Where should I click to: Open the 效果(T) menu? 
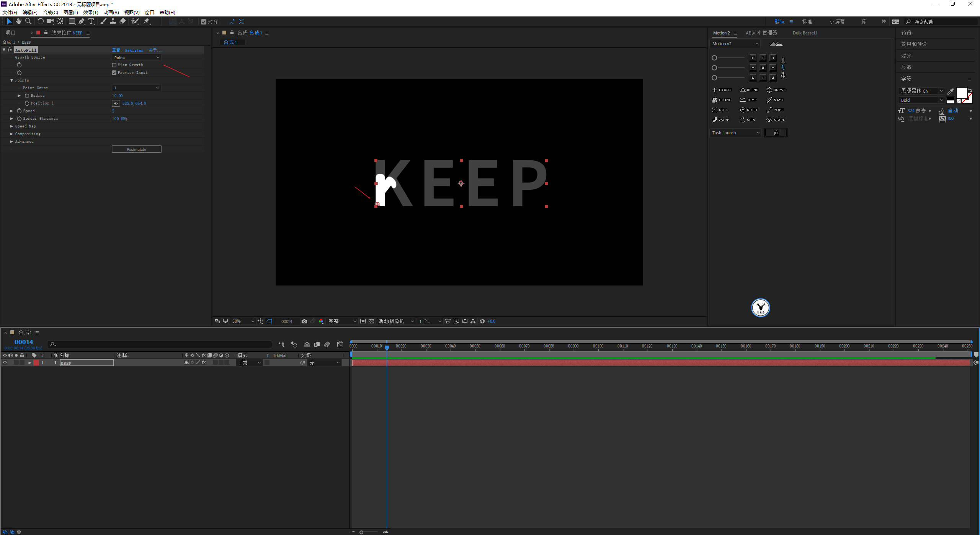point(91,13)
